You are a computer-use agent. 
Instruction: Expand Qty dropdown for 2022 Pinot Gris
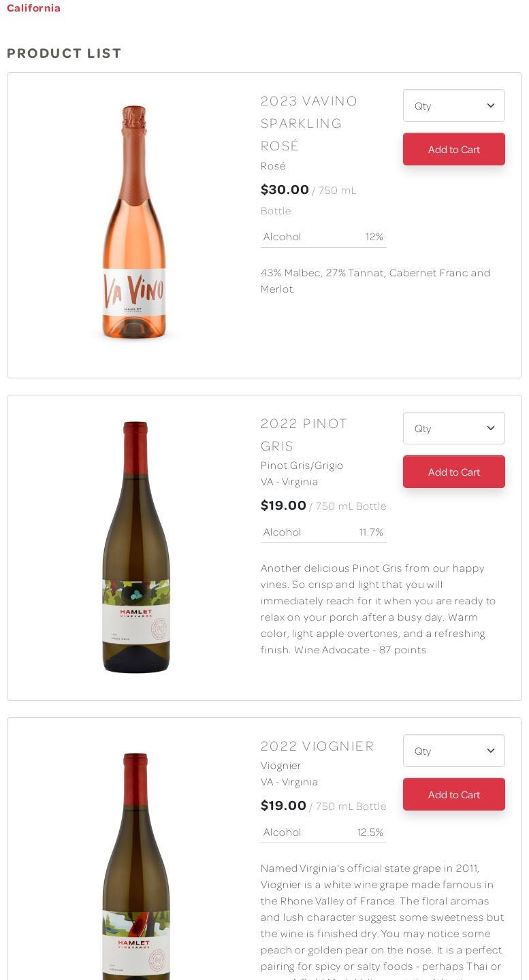coord(453,428)
